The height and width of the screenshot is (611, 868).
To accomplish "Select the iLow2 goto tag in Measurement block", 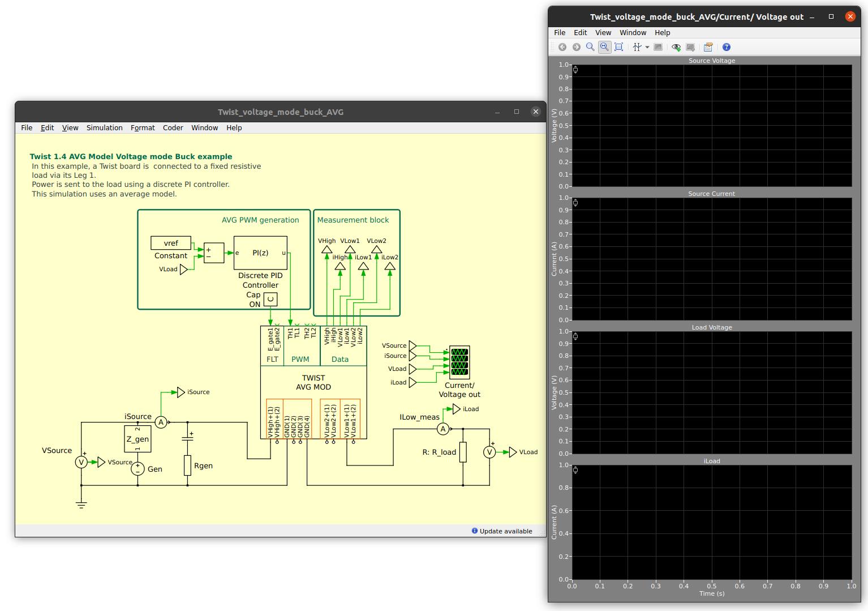I will (x=390, y=266).
